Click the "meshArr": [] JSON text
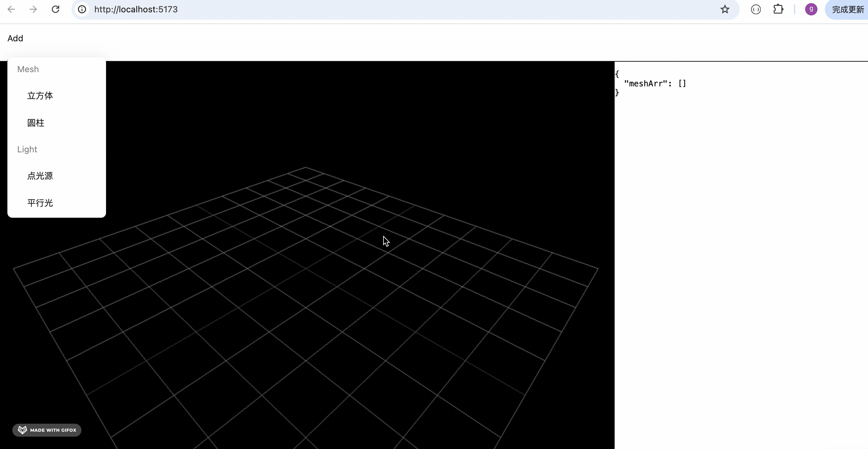The height and width of the screenshot is (449, 868). point(655,84)
